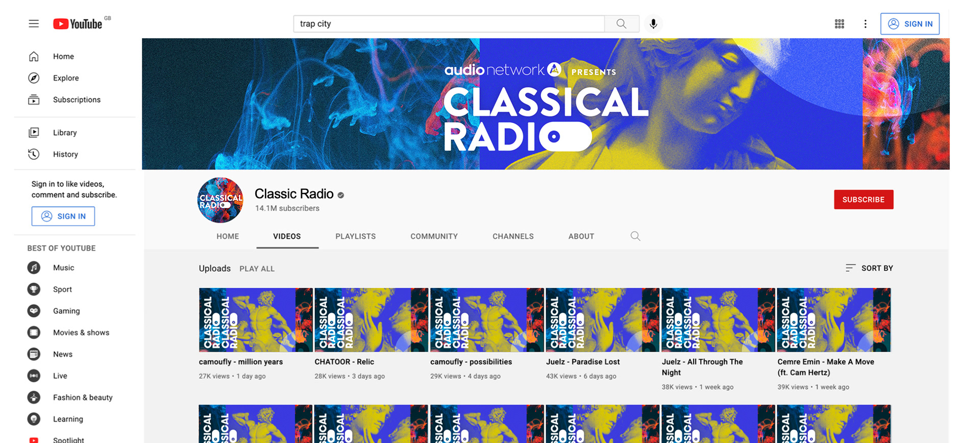The image size is (980, 443).
Task: Select the Videos tab
Action: 287,236
